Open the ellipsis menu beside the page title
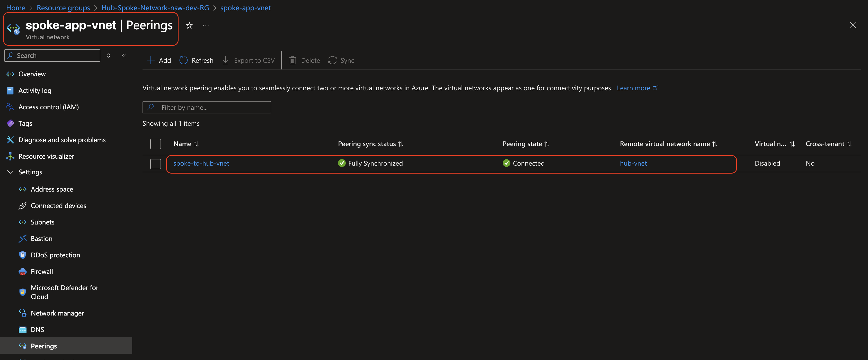 coord(206,25)
